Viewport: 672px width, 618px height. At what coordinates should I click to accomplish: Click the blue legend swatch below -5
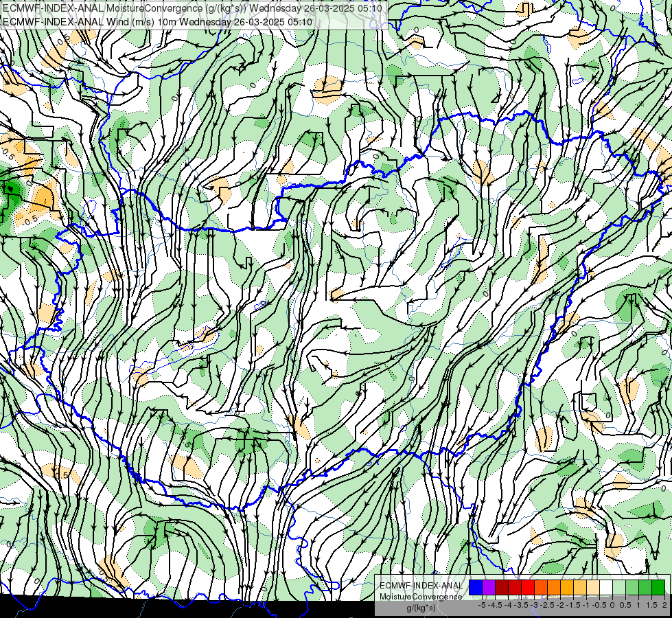pos(476,587)
